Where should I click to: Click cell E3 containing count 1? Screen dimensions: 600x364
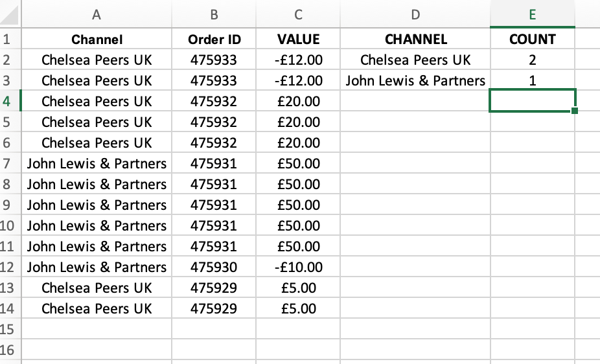(x=532, y=80)
